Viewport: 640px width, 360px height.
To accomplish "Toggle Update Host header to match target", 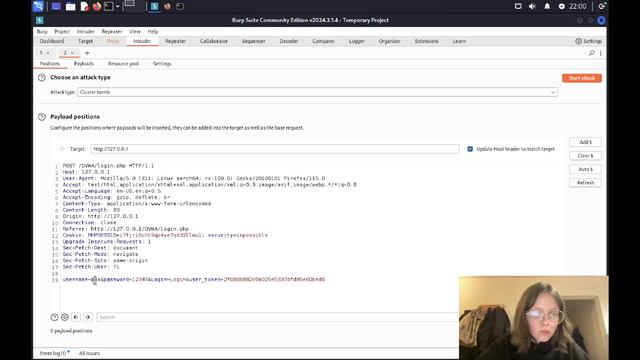I will click(x=470, y=149).
